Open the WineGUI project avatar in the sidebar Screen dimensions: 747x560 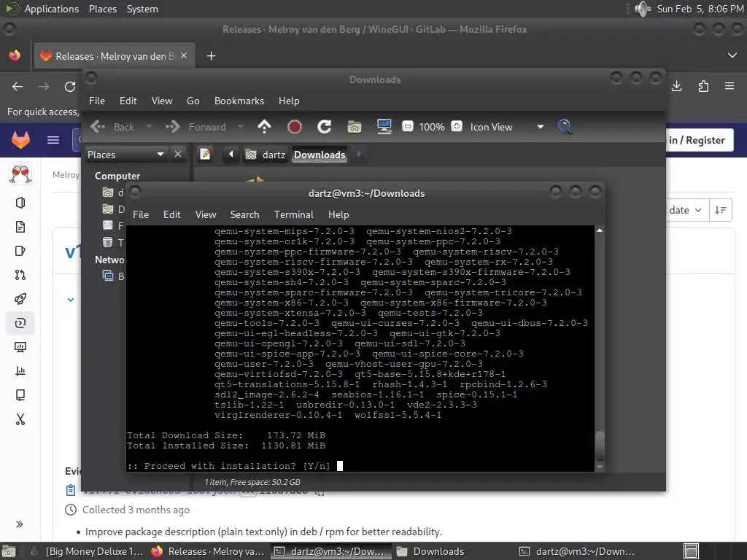(20, 174)
